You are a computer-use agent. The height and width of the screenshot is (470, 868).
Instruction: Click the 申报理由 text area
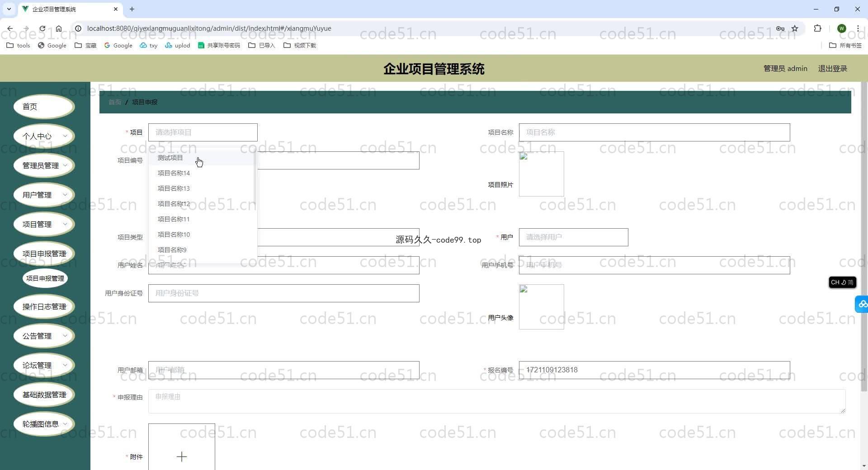[497, 401]
